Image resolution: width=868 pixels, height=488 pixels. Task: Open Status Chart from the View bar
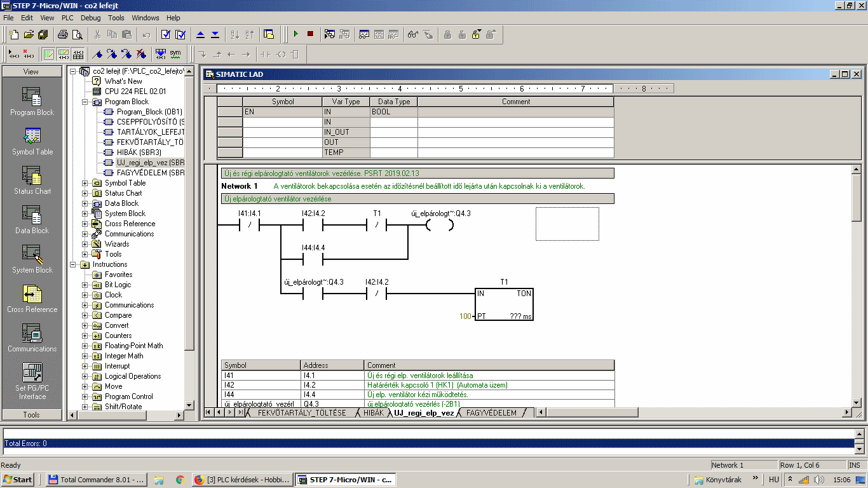32,180
